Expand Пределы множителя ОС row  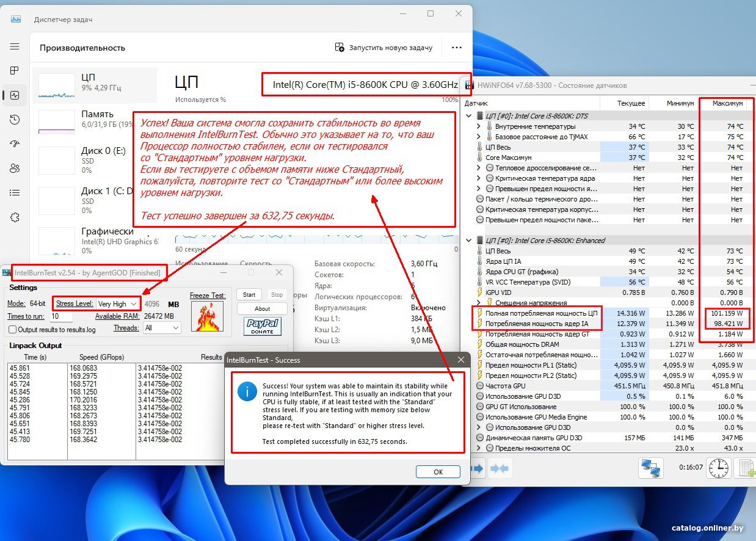point(479,448)
